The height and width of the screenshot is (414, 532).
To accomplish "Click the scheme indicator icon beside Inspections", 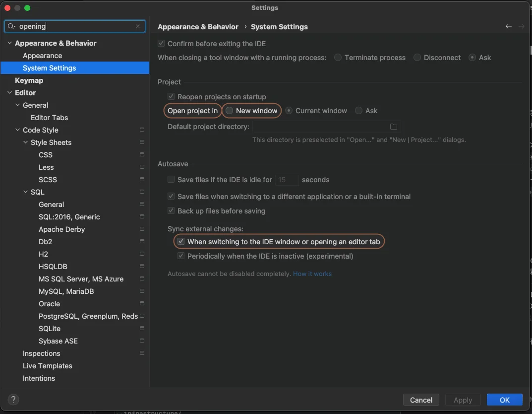I will [142, 353].
